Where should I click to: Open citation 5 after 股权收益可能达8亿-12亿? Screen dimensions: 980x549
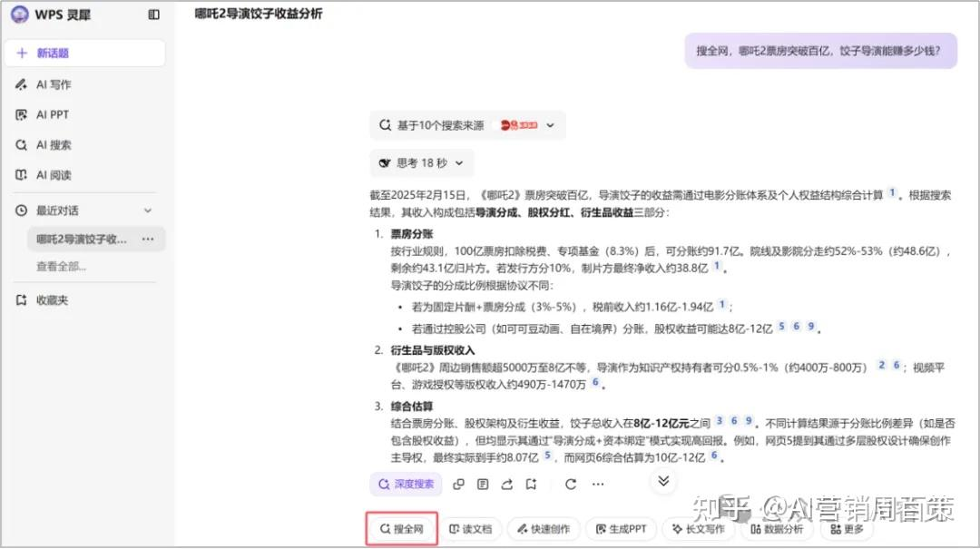click(x=781, y=327)
